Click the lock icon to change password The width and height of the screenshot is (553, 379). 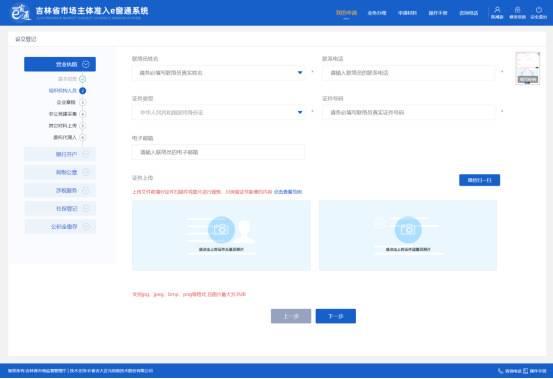[x=517, y=10]
